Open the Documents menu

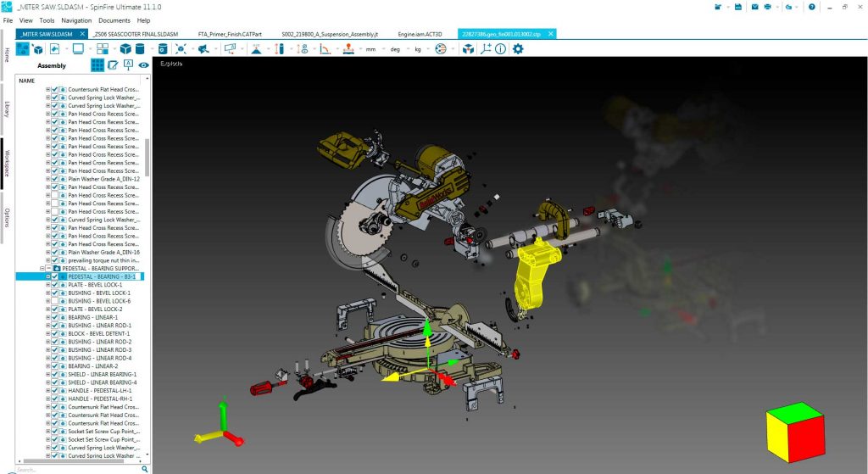(114, 20)
